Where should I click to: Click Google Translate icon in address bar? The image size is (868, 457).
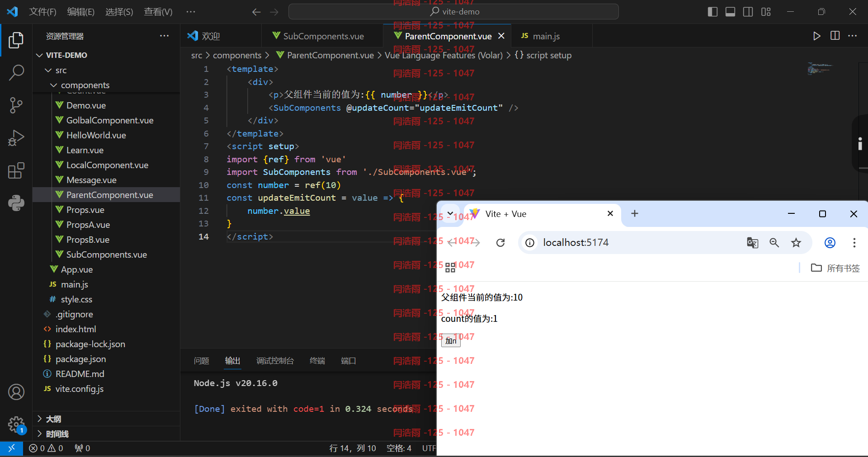752,243
